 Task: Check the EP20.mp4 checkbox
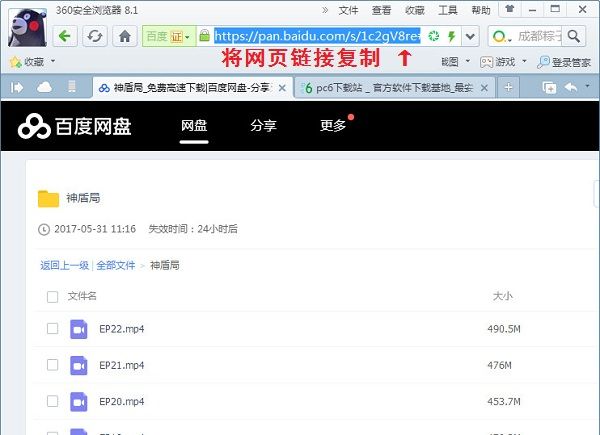click(x=52, y=401)
